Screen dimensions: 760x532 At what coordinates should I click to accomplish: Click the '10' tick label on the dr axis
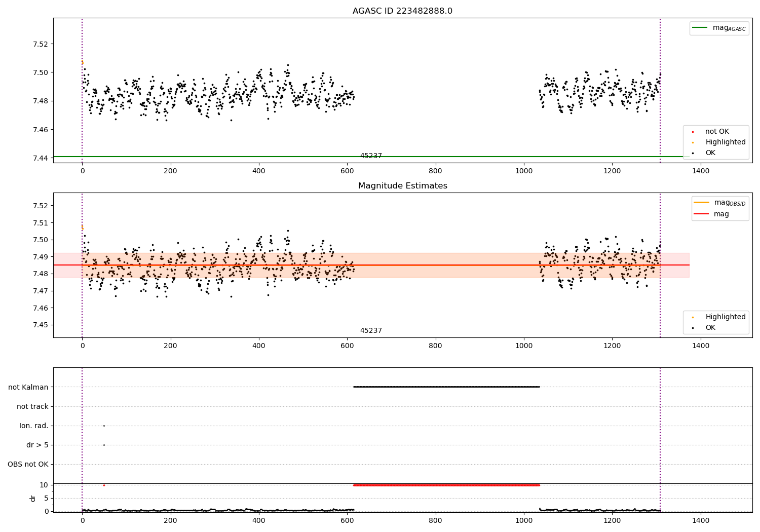(44, 485)
